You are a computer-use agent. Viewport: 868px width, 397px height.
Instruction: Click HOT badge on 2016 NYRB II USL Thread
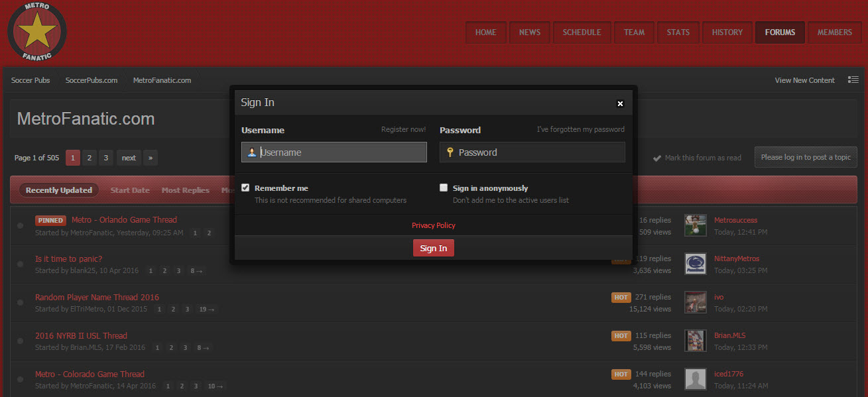[x=621, y=336]
